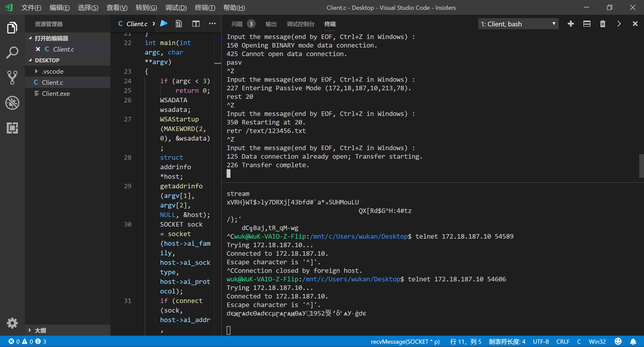Open the Debug view icon
Screen dimensions: 644x347
[x=12, y=103]
